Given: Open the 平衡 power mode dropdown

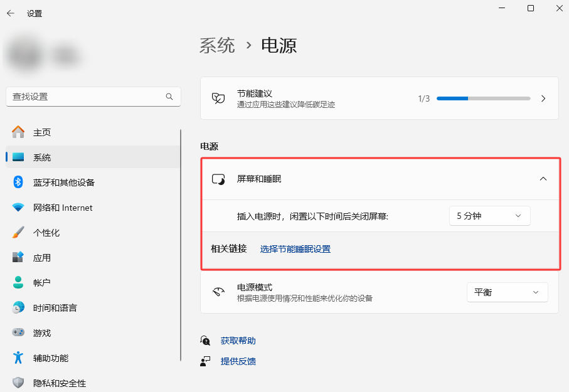Looking at the screenshot, I should (x=507, y=292).
